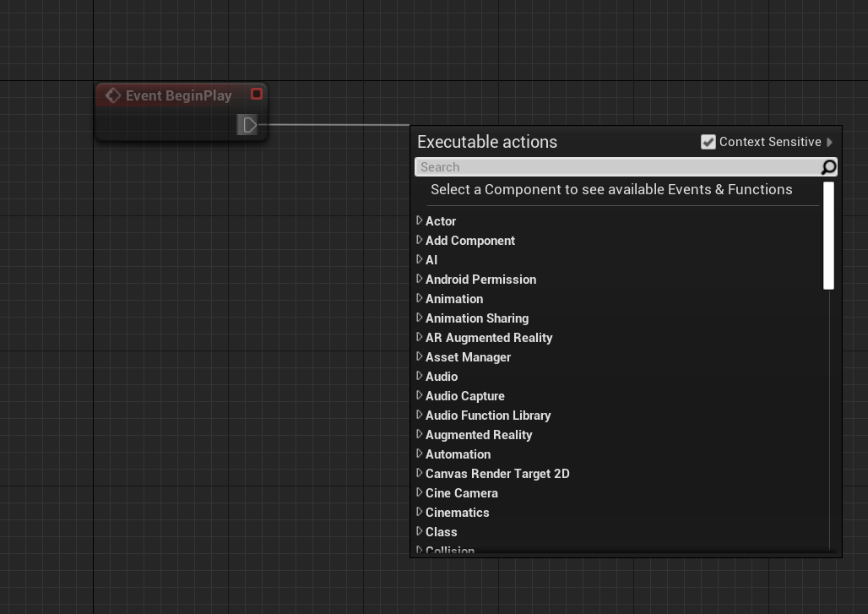868x614 pixels.
Task: Click the search magnifier icon
Action: [x=827, y=167]
